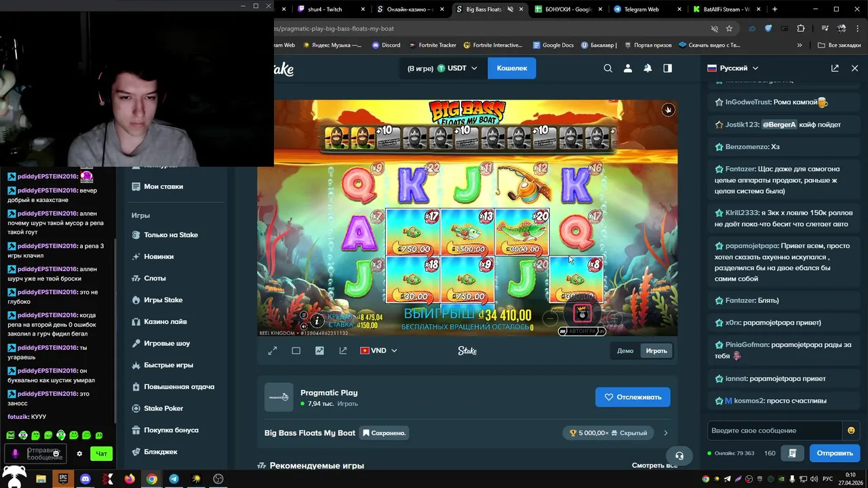Enter fullscreen mode for the game
This screenshot has width=868, height=488.
click(273, 350)
